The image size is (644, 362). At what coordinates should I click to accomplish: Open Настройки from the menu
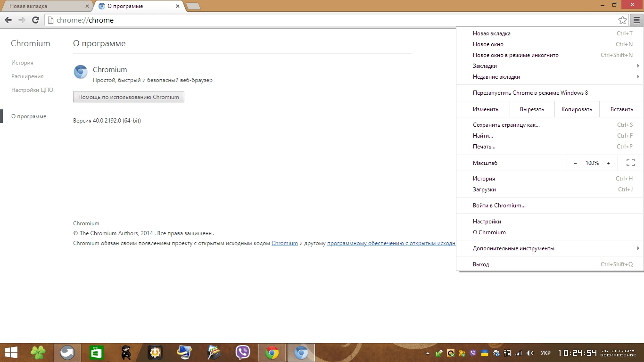pyautogui.click(x=550, y=222)
